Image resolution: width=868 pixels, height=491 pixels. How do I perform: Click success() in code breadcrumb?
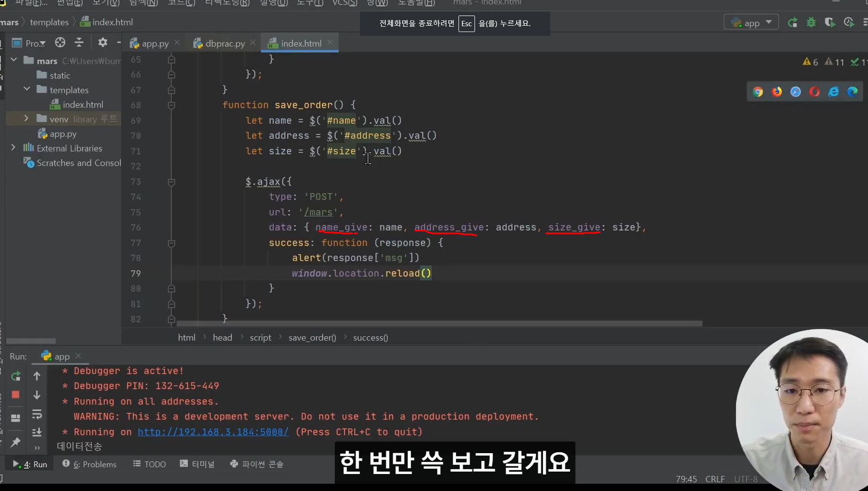point(371,338)
